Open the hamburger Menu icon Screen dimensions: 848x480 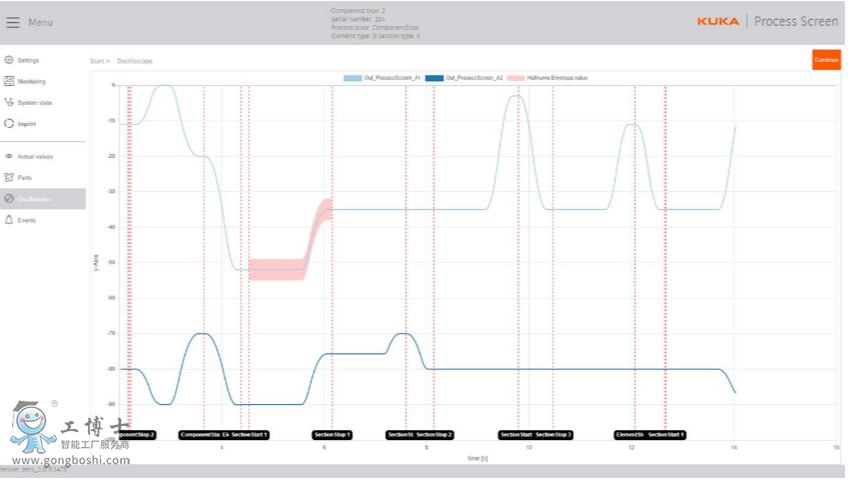(13, 22)
